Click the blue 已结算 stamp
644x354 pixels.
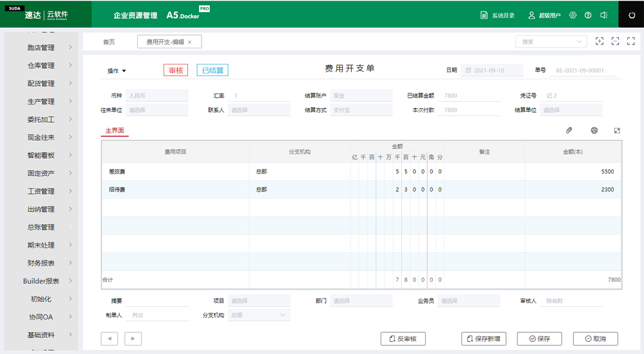(213, 70)
